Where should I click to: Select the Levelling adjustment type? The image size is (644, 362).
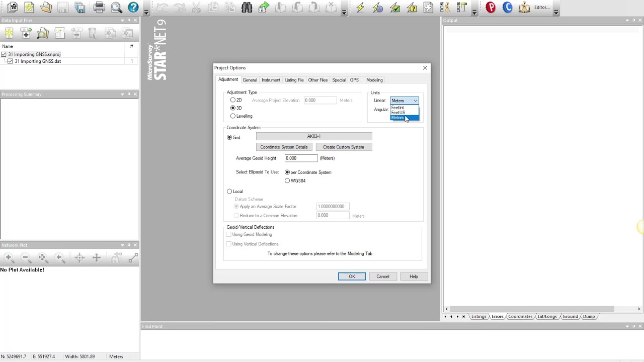coord(233,116)
